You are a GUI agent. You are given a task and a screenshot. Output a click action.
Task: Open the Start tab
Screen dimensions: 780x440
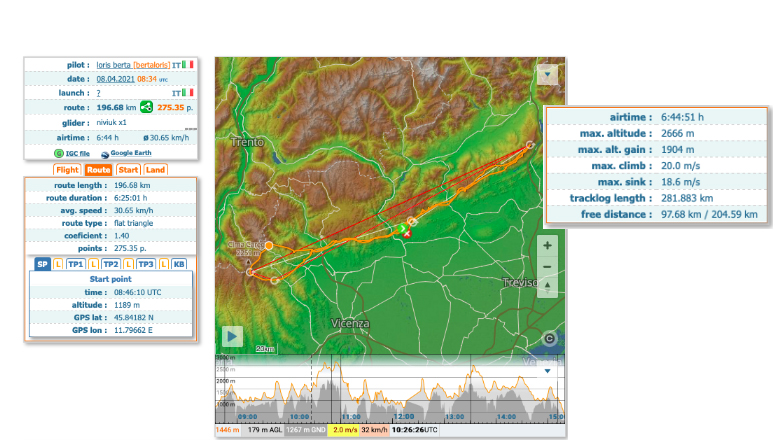coord(129,170)
